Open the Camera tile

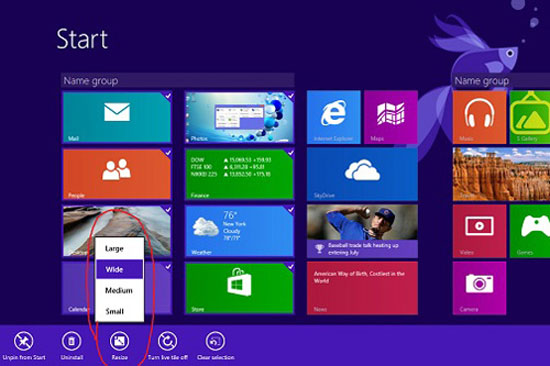[479, 288]
